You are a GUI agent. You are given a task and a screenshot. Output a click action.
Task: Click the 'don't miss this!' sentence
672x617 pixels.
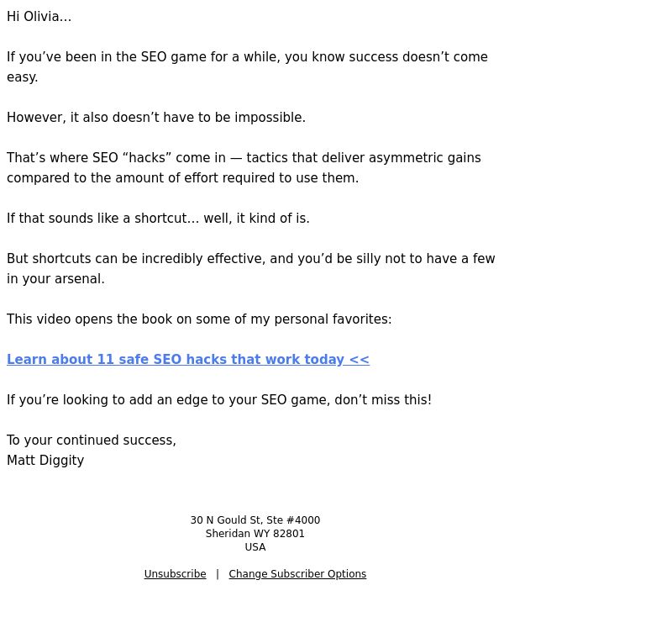219,400
